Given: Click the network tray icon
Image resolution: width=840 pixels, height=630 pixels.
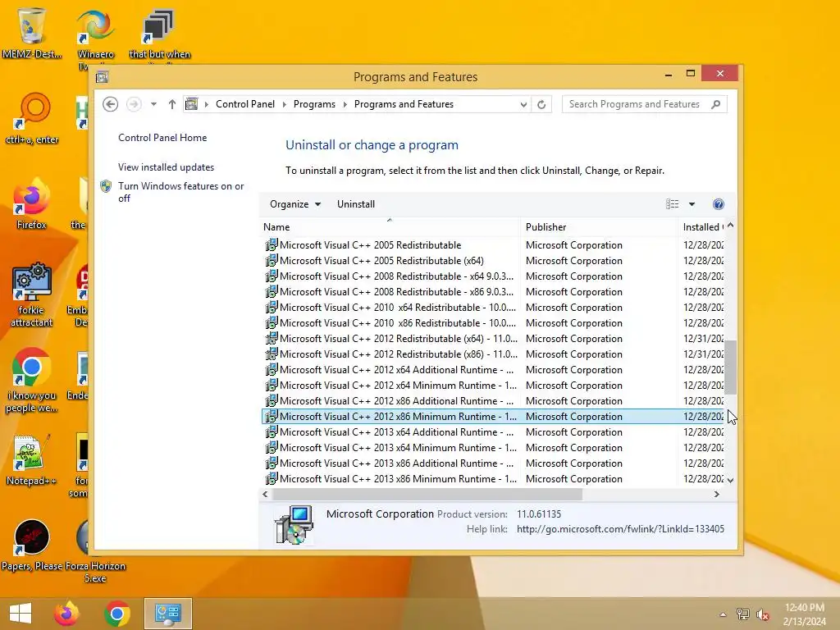Looking at the screenshot, I should pos(743,614).
